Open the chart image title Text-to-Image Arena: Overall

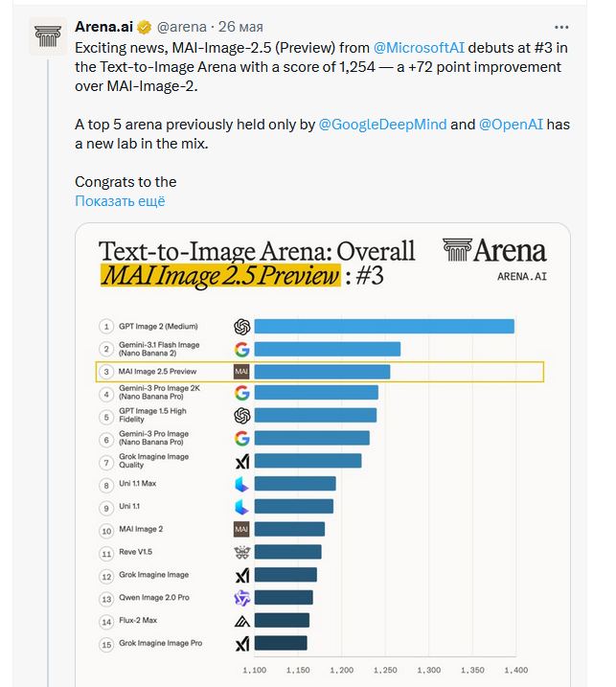[x=257, y=251]
